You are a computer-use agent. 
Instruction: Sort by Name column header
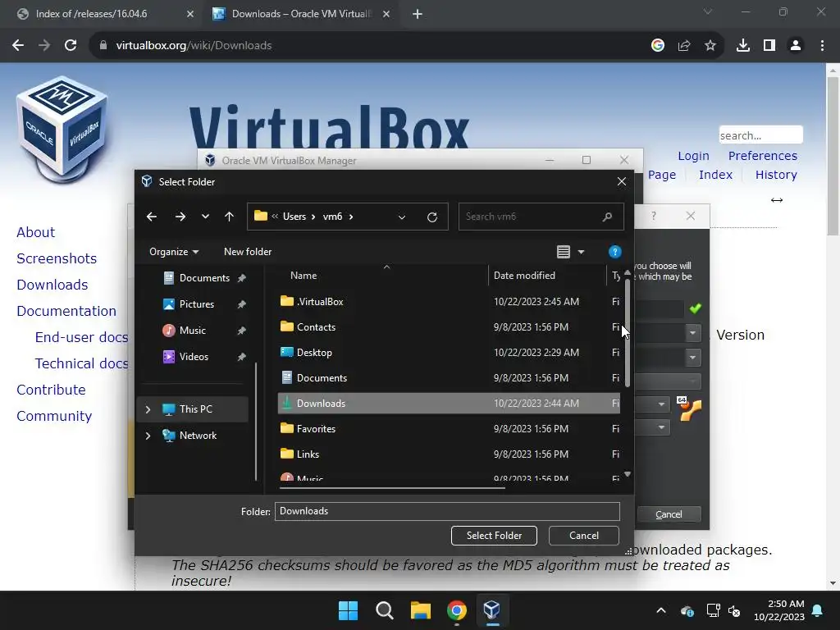pyautogui.click(x=304, y=276)
